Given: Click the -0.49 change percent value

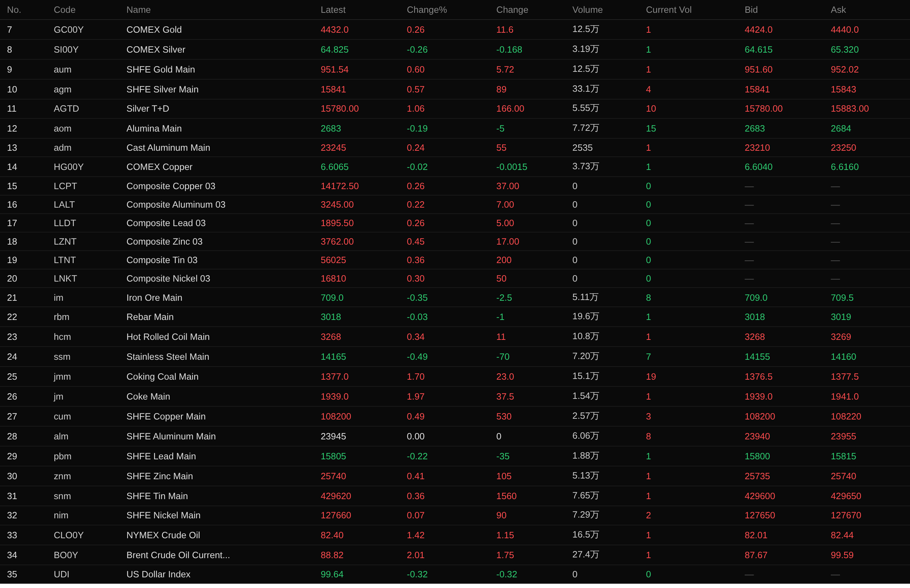Looking at the screenshot, I should [417, 357].
